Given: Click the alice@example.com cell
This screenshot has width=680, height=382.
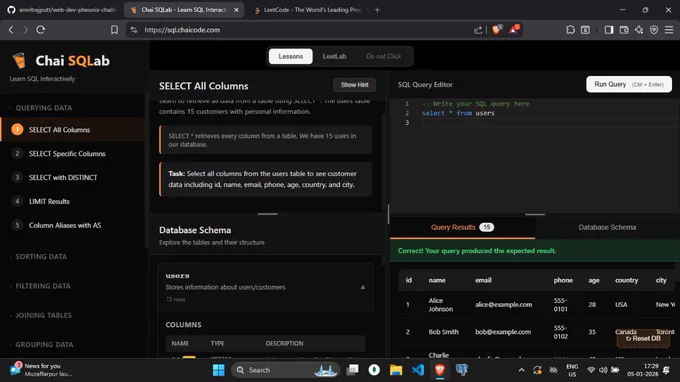Looking at the screenshot, I should pyautogui.click(x=503, y=304).
